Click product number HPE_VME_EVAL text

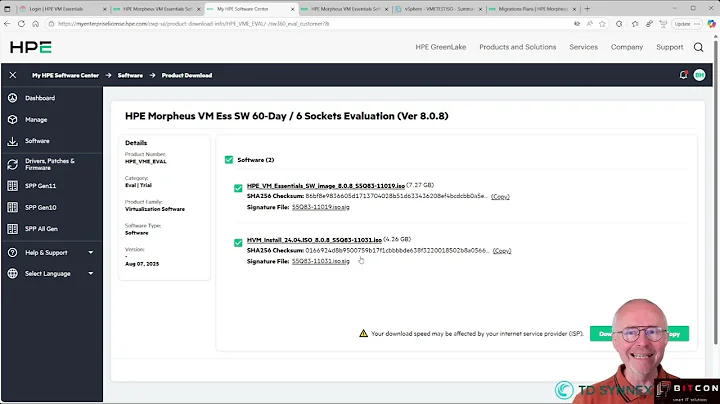[x=146, y=162]
